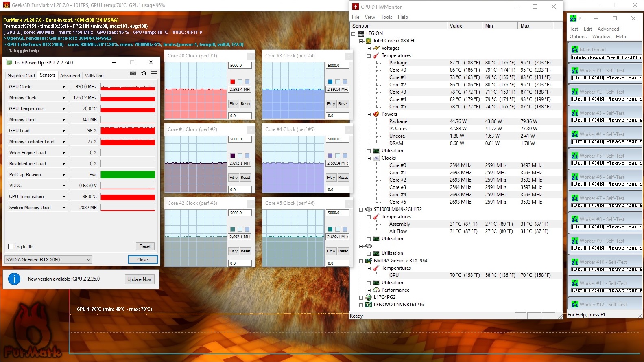The height and width of the screenshot is (362, 644).
Task: Click the 5000.0 max field on Core #0 Clock
Action: point(240,66)
